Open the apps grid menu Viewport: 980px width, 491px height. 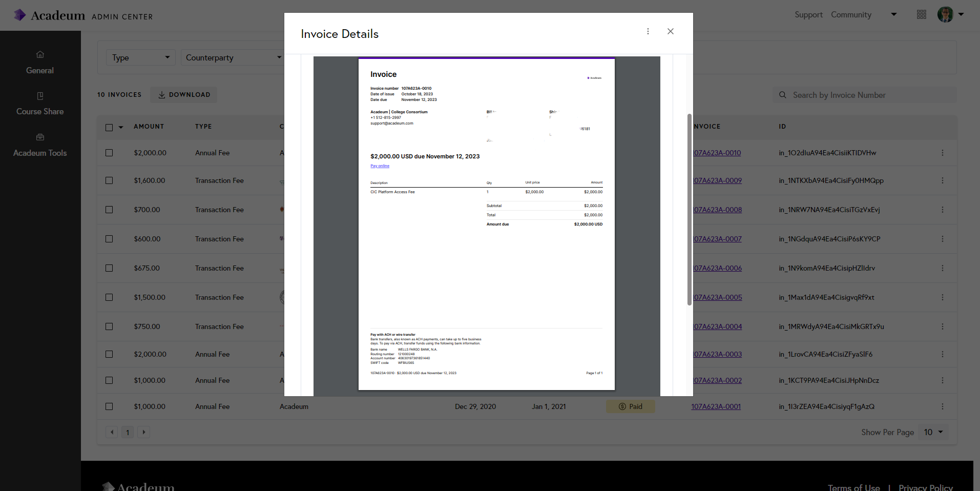(922, 14)
